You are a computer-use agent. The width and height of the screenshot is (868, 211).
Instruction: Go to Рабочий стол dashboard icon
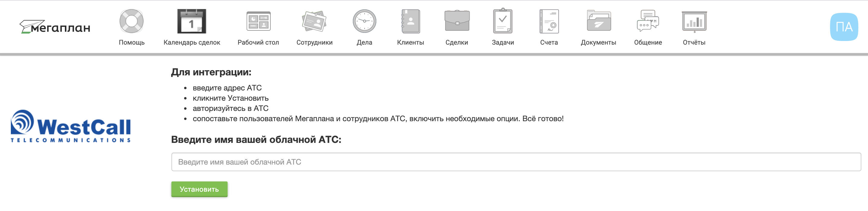[x=258, y=21]
